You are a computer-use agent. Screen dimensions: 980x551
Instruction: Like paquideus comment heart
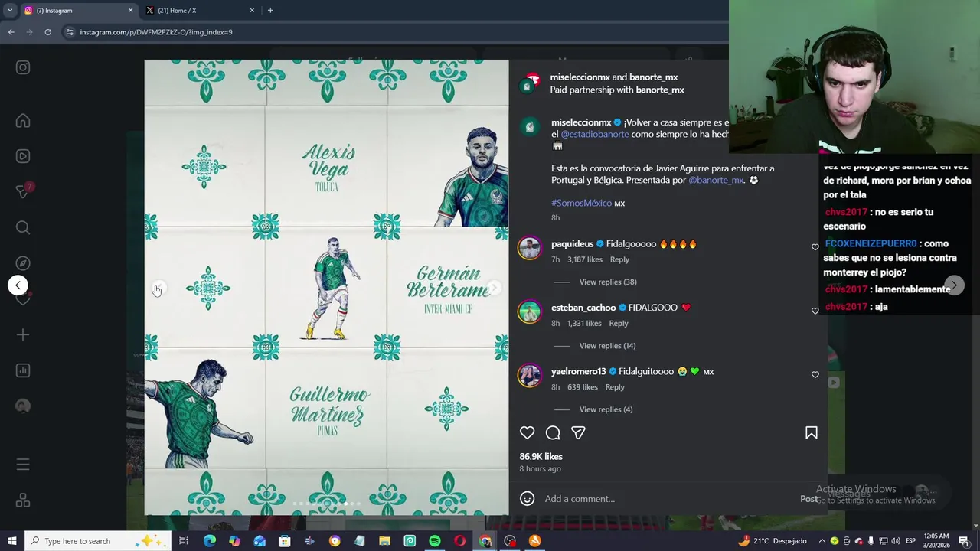point(815,247)
